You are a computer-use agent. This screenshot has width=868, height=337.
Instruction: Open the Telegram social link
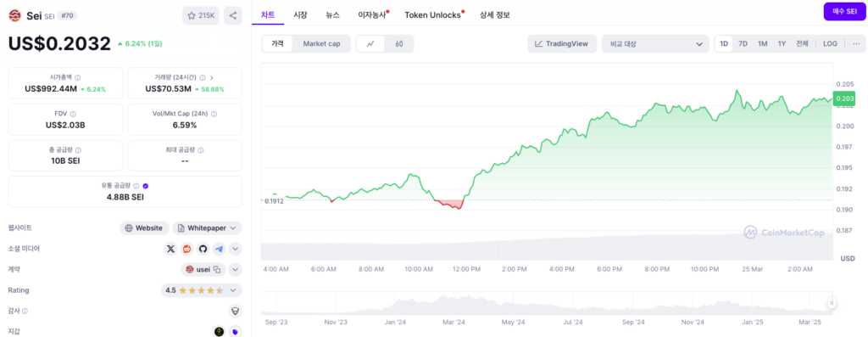pyautogui.click(x=220, y=249)
